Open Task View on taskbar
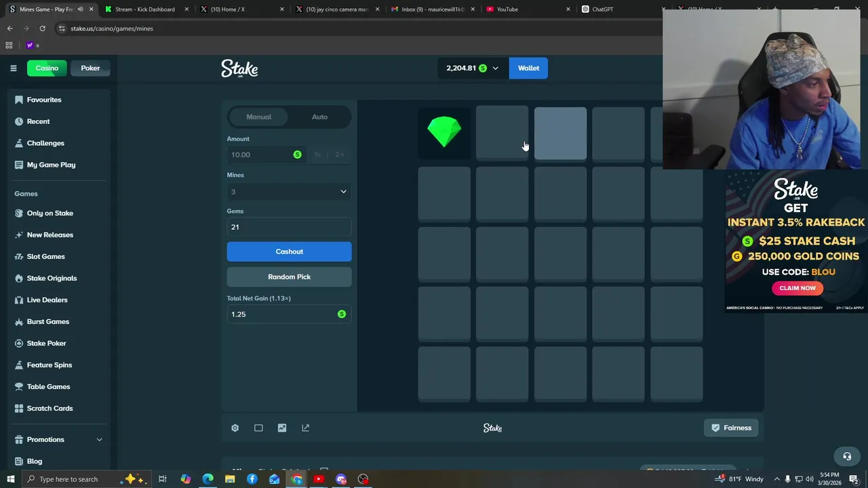Screen dimensions: 868x488 click(163, 479)
